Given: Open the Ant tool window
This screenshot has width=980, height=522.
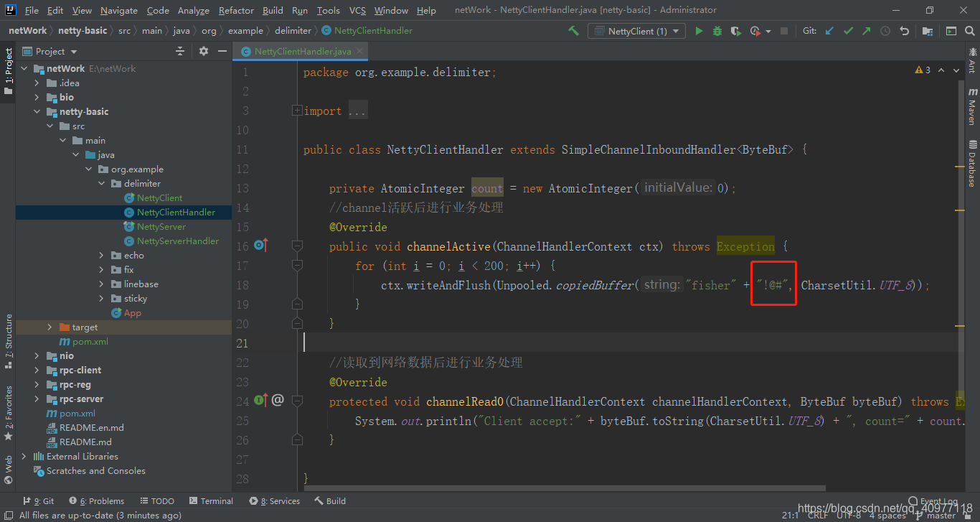Looking at the screenshot, I should (973, 60).
